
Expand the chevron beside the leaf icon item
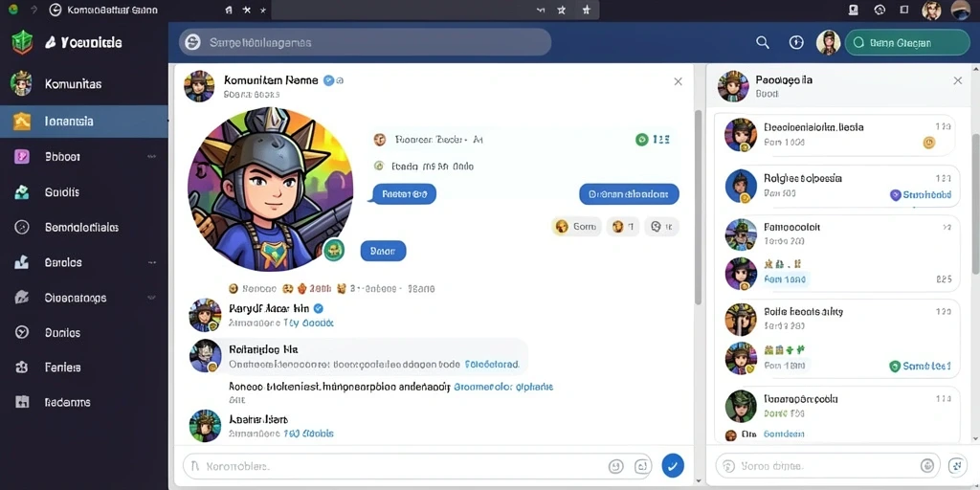click(151, 298)
